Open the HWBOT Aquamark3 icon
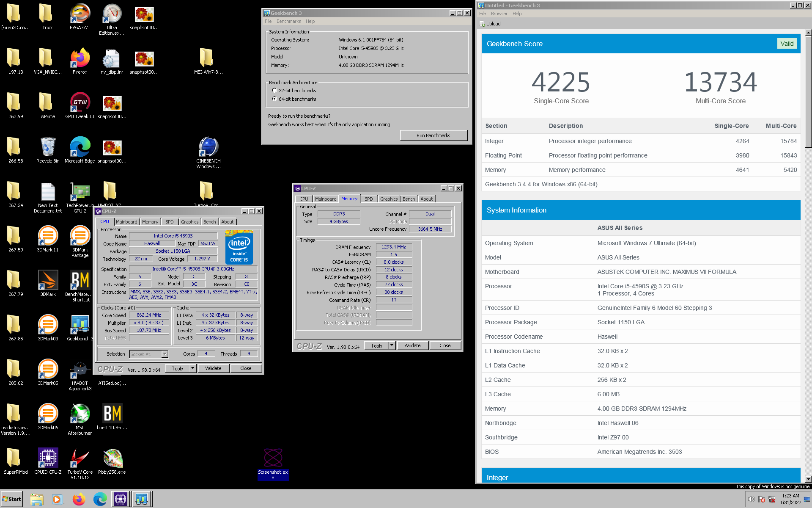The image size is (812, 508). click(x=80, y=375)
